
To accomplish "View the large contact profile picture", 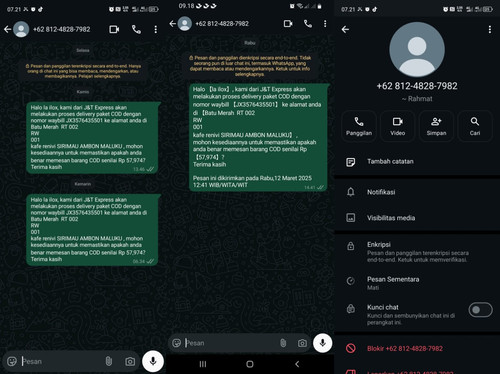I will [417, 50].
